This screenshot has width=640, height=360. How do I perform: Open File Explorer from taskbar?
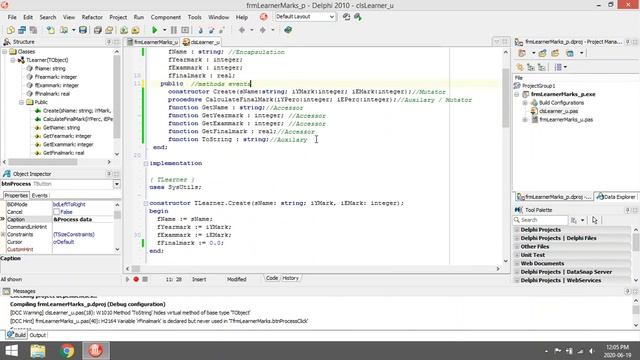click(38, 351)
